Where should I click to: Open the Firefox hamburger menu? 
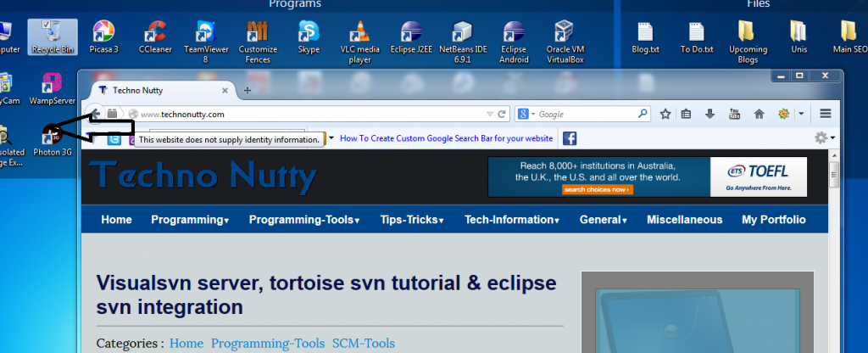[x=826, y=115]
